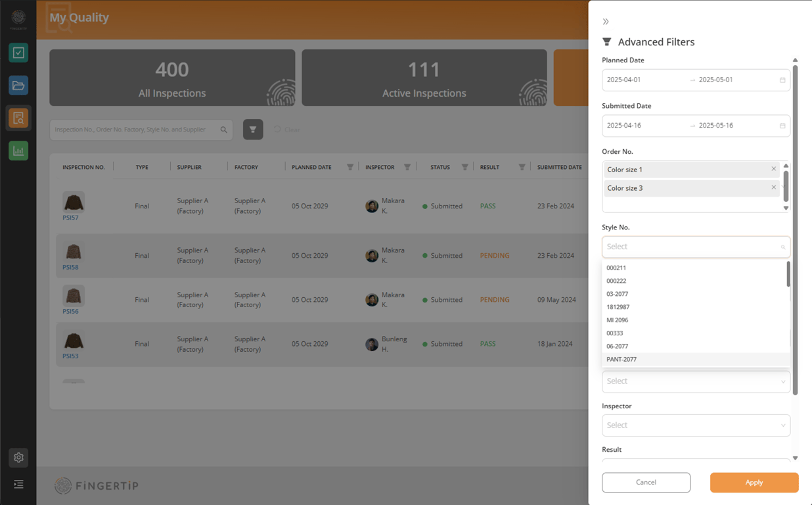
Task: Open inspection PSI58 link
Action: pyautogui.click(x=70, y=268)
